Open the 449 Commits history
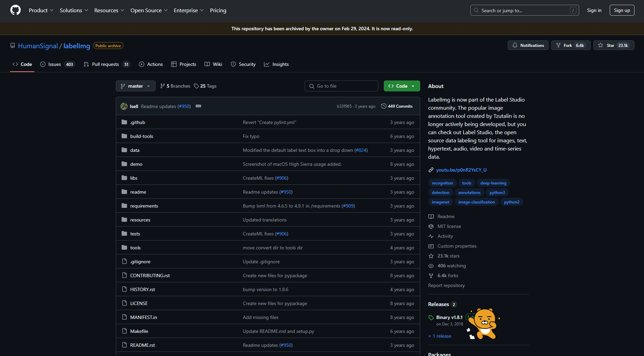This screenshot has height=356, width=644. point(397,106)
